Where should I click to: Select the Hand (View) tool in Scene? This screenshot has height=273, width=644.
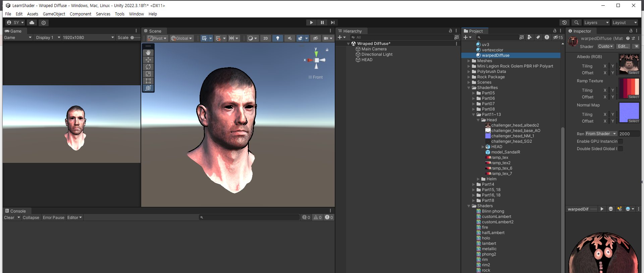148,53
